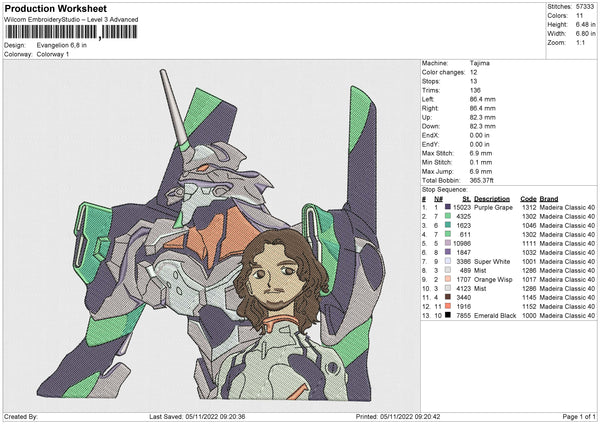This screenshot has width=600, height=424.
Task: Click the Stop Sequence heading
Action: (445, 189)
